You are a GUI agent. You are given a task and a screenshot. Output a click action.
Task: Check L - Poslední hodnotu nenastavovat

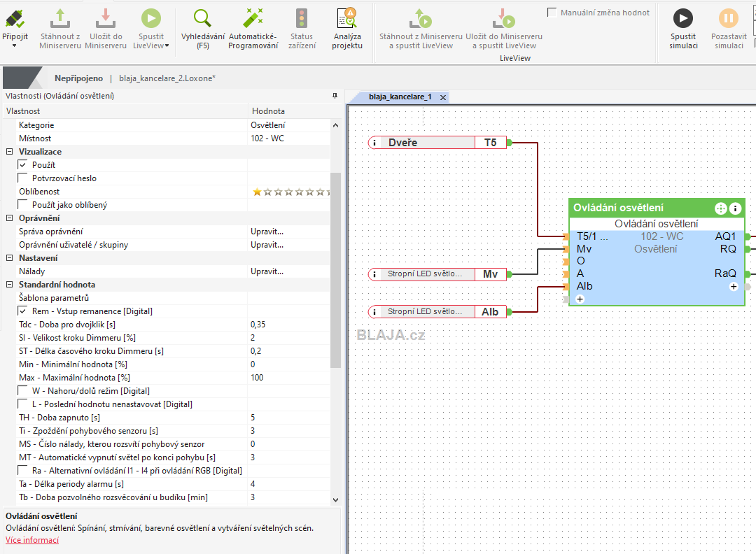click(22, 404)
